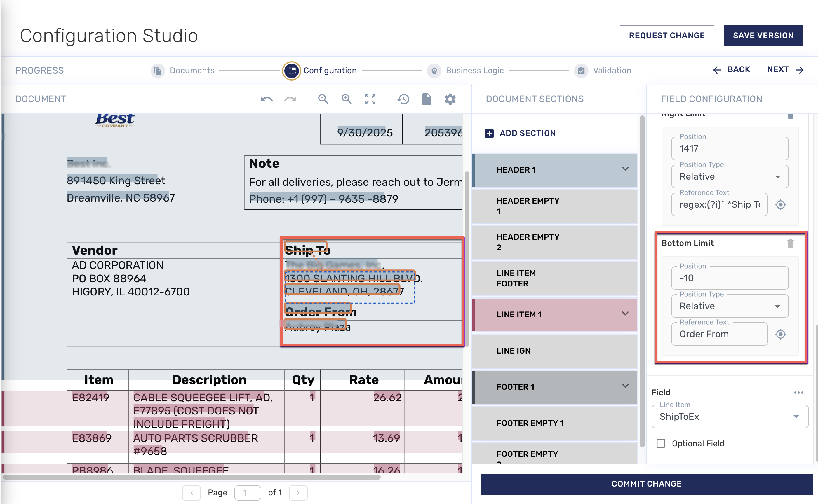818x504 pixels.
Task: Expand the LINE ITEM 1 section
Action: [x=625, y=314]
